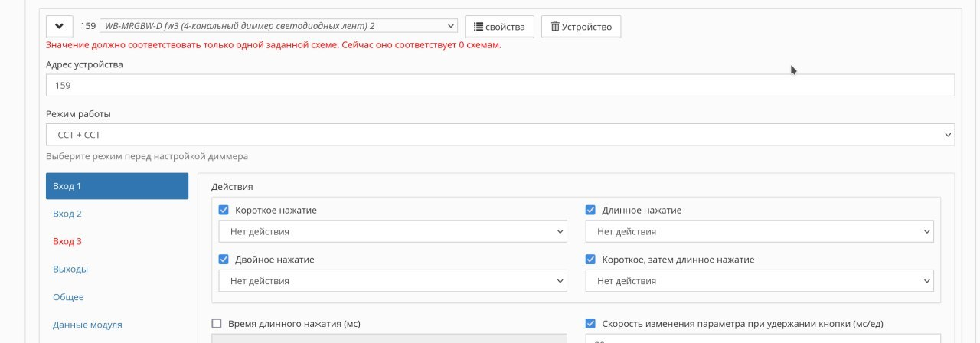Open the Короткое нажатие action dropdown
This screenshot has width=980, height=343.
point(393,231)
